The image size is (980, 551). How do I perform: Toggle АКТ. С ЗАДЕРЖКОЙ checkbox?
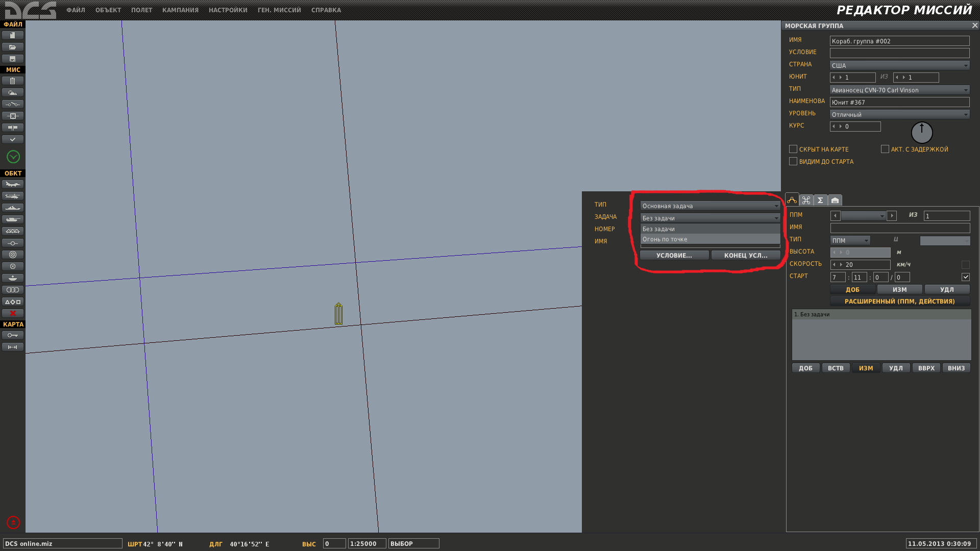[x=885, y=149]
